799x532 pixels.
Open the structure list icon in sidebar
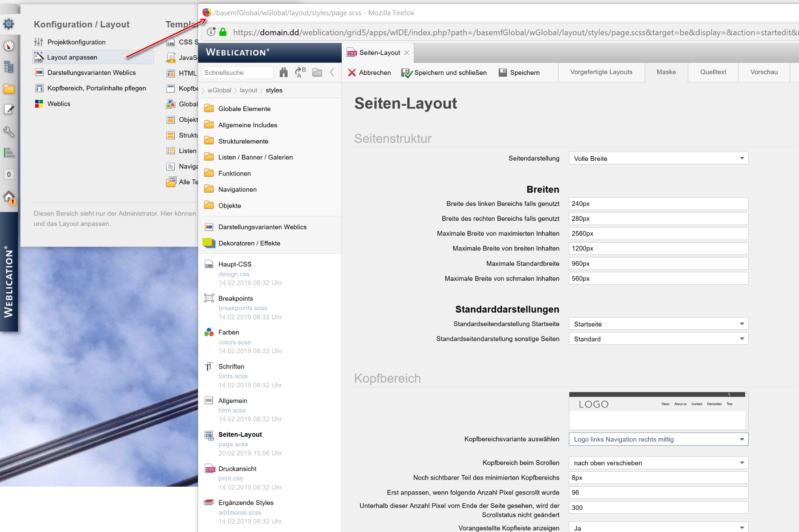coord(9,67)
